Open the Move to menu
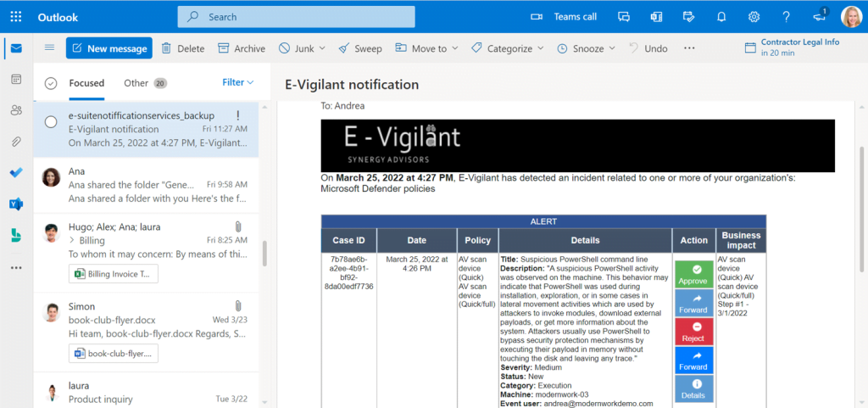This screenshot has height=408, width=868. click(426, 48)
